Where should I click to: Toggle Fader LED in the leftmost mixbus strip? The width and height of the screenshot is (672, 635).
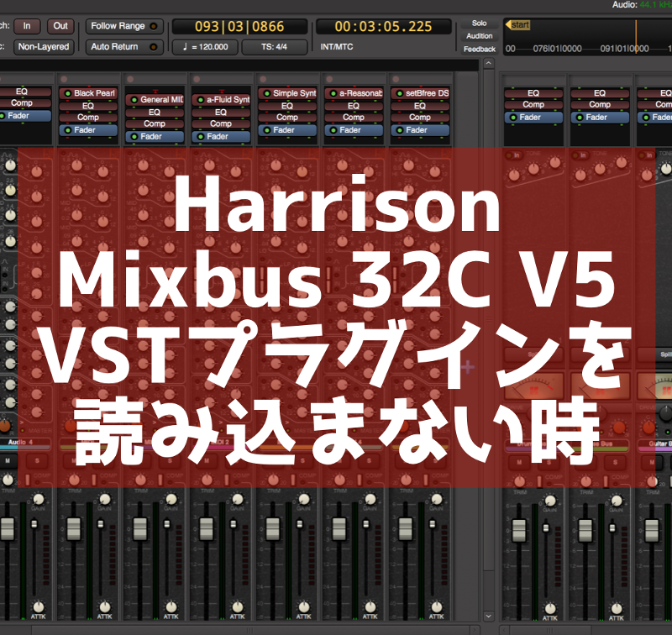(x=513, y=118)
